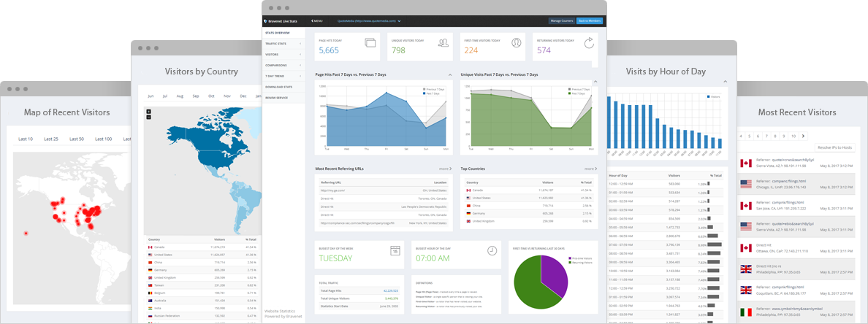
Task: Click United Kingdom flag in Top Countries table
Action: [469, 220]
